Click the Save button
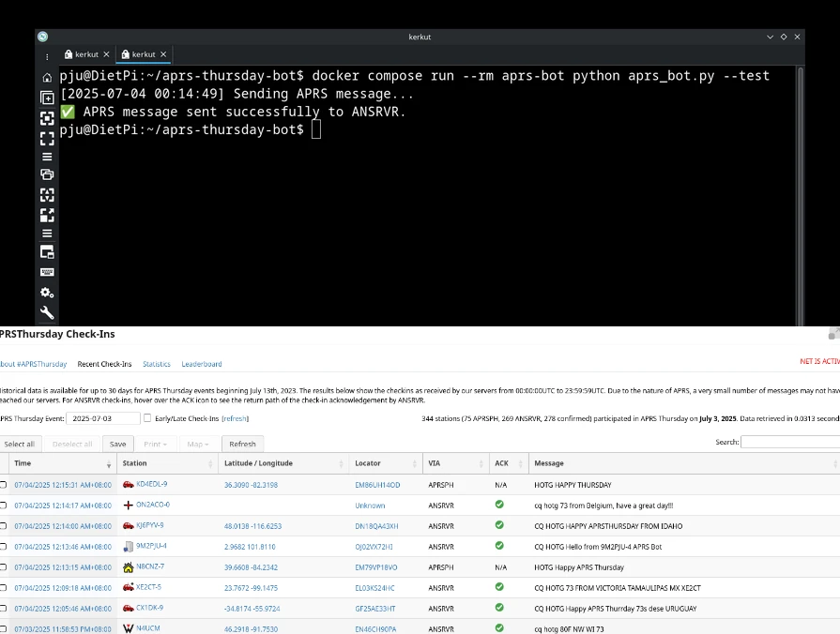 tap(118, 444)
